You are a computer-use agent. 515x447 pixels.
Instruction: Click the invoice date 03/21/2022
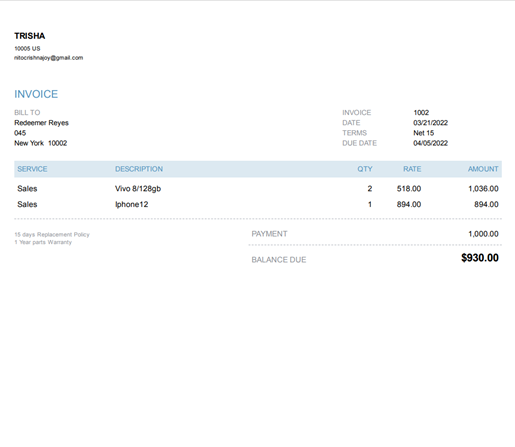click(431, 123)
